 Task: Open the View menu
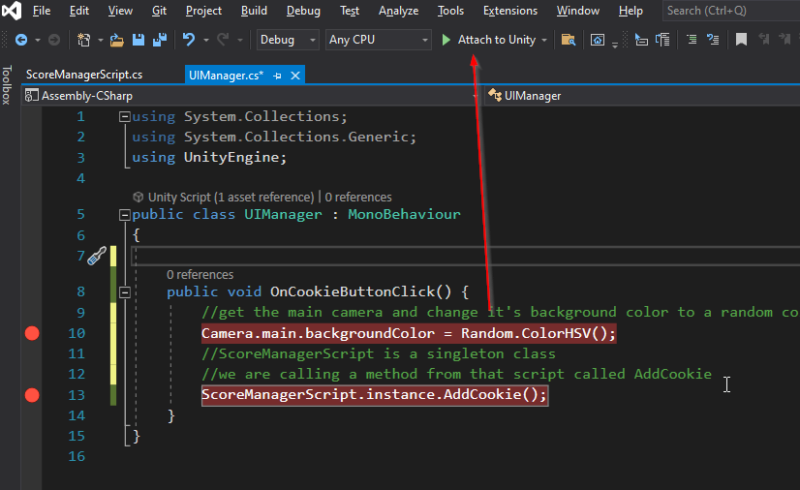tap(120, 11)
